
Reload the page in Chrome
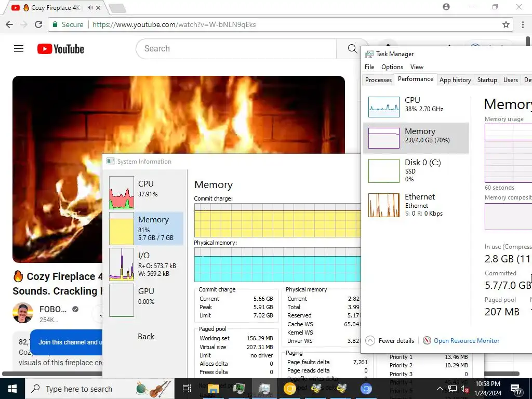coord(38,24)
